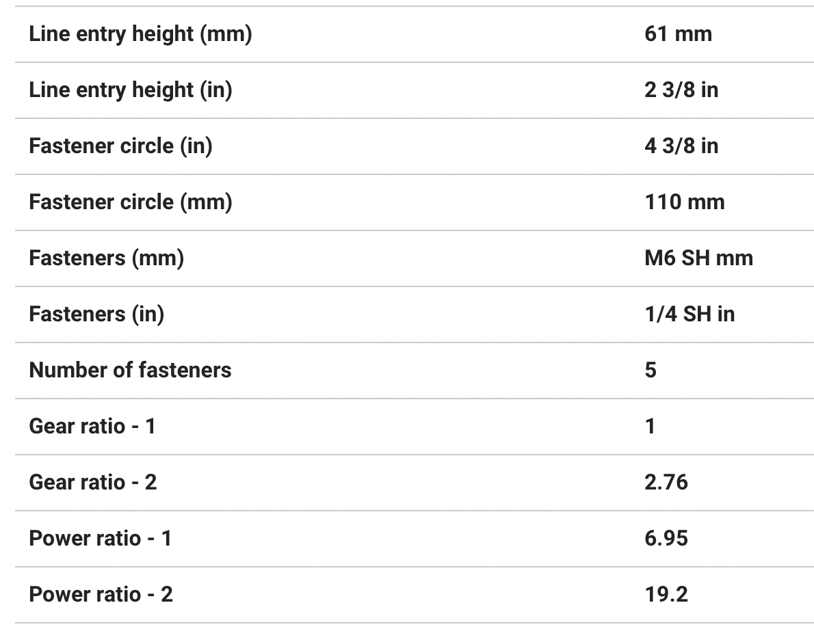The image size is (814, 644).
Task: Select the M6 SH mm value
Action: (698, 258)
